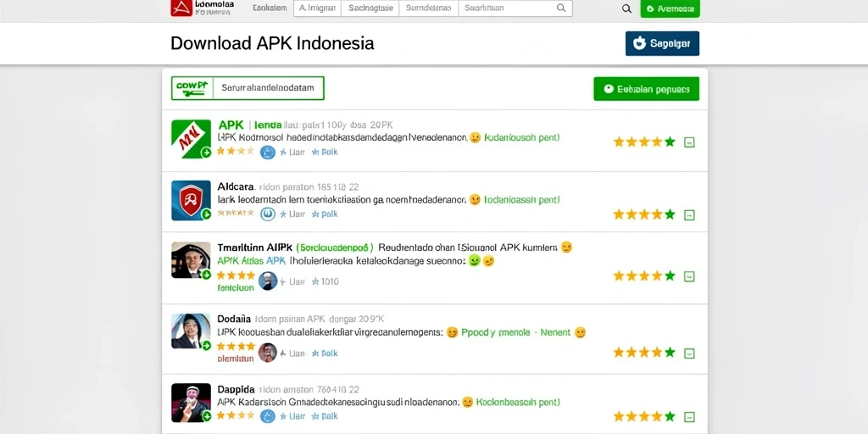Open the Eaokalem header menu item
868x434 pixels.
tap(270, 8)
